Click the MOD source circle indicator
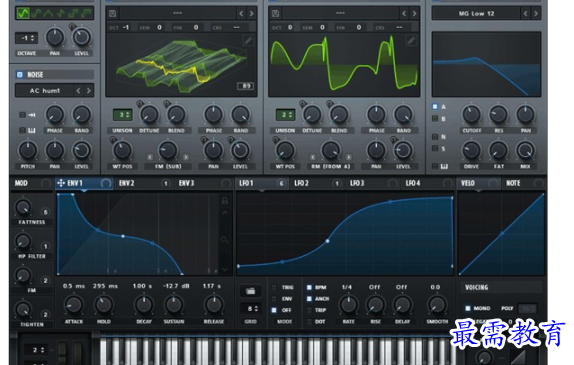The height and width of the screenshot is (365, 574). tap(45, 183)
